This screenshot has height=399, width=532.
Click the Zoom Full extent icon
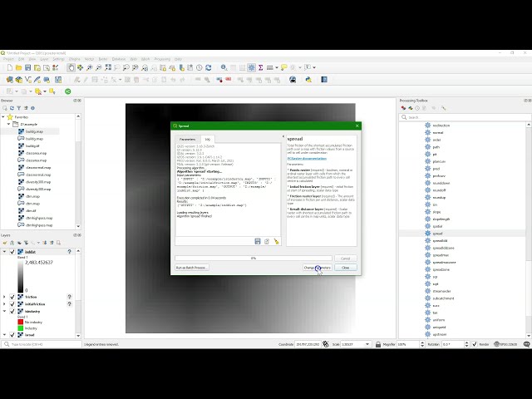point(108,68)
